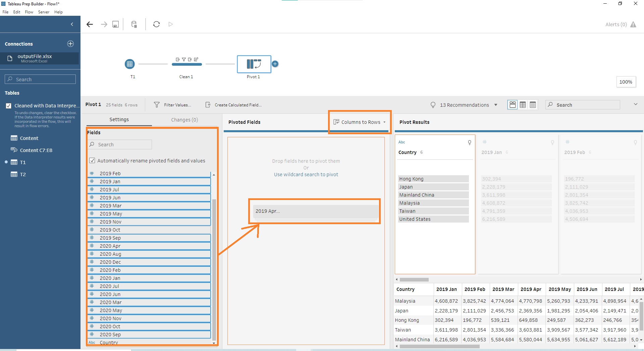Select the 2019 Feb field
The height and width of the screenshot is (351, 644).
pos(149,173)
